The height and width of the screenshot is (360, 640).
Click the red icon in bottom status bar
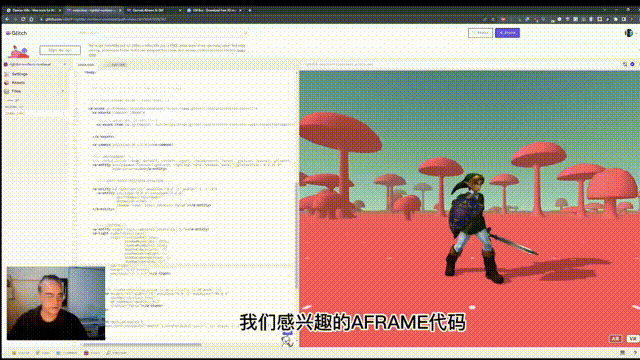pyautogui.click(x=86, y=353)
